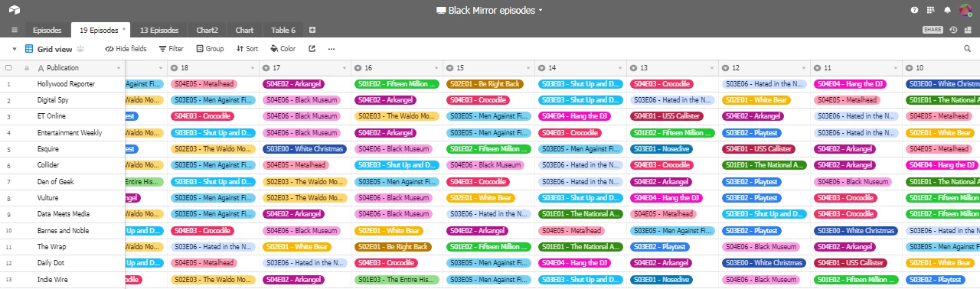
Task: Open the Black Mirror episodes title dropdown
Action: pyautogui.click(x=541, y=10)
